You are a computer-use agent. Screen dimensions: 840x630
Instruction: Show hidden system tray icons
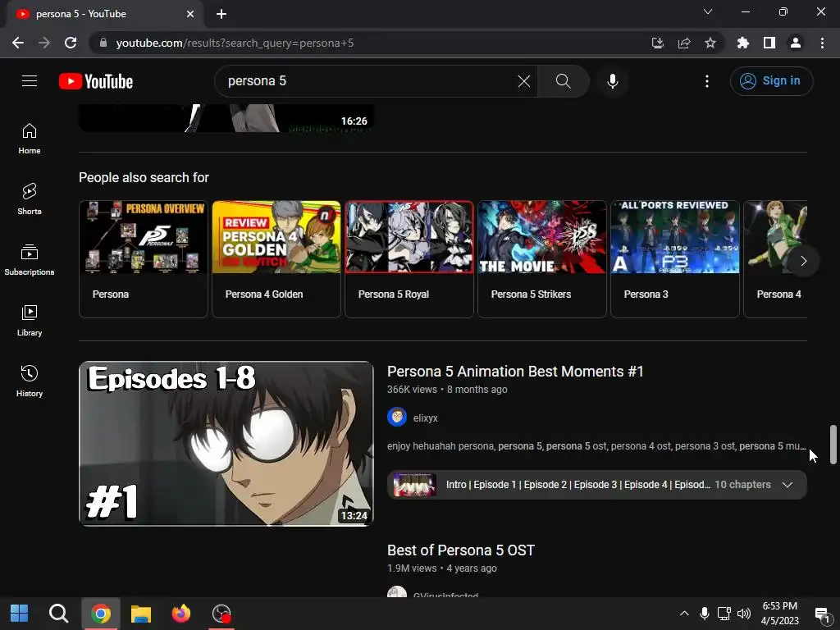(x=684, y=614)
